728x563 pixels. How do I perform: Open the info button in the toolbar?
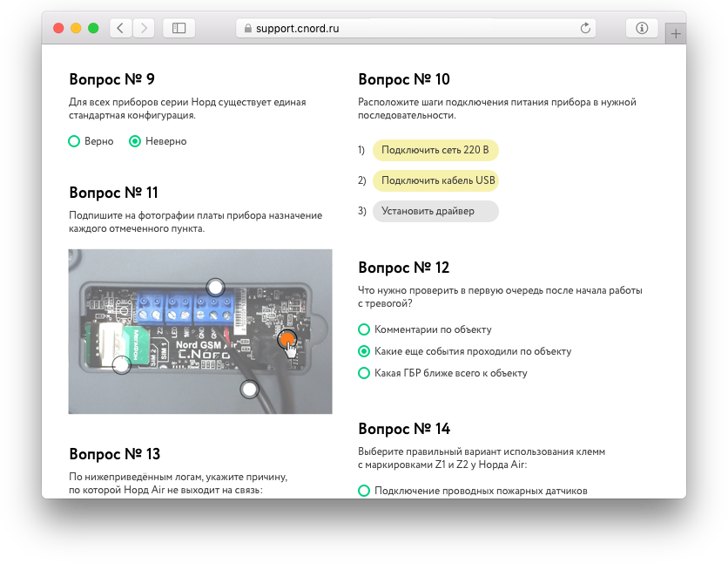click(642, 28)
